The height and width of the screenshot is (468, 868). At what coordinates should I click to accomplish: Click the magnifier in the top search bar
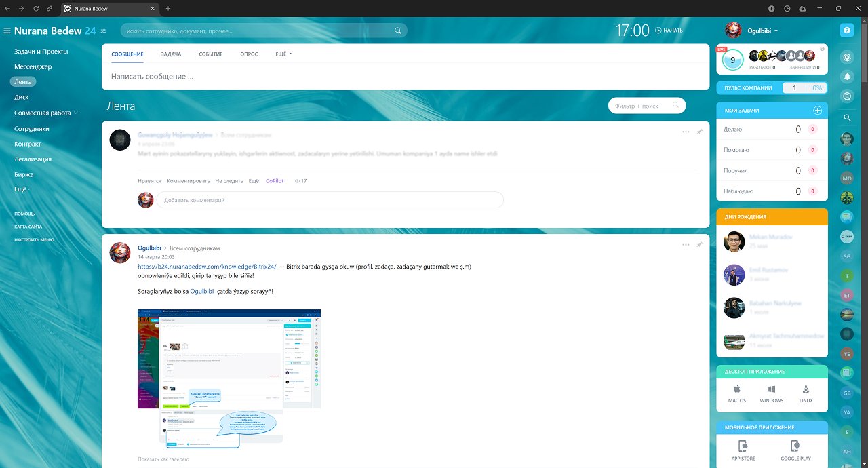click(x=398, y=31)
